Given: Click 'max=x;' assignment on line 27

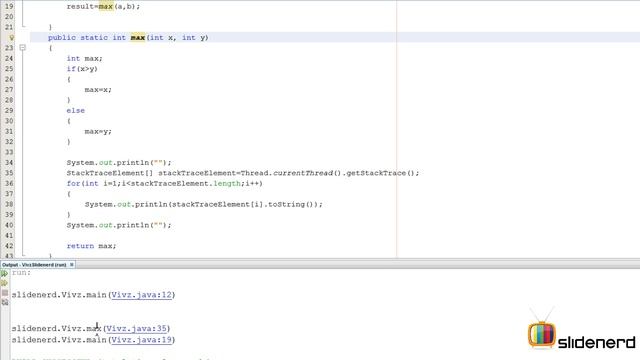Looking at the screenshot, I should tap(98, 90).
